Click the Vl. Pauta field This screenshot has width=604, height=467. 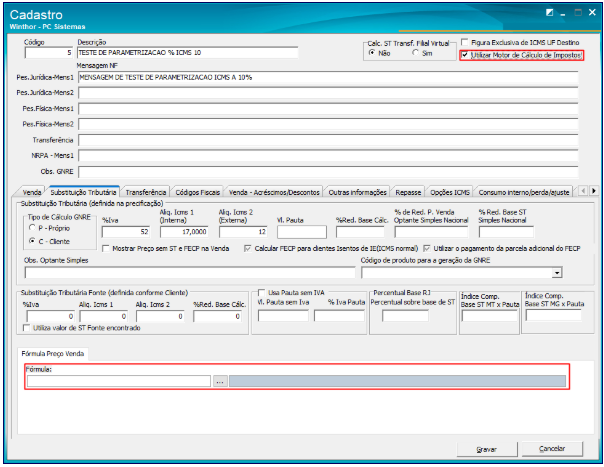[x=302, y=232]
